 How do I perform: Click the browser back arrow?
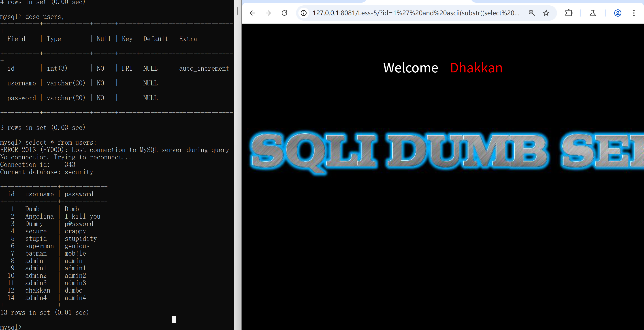click(x=252, y=13)
